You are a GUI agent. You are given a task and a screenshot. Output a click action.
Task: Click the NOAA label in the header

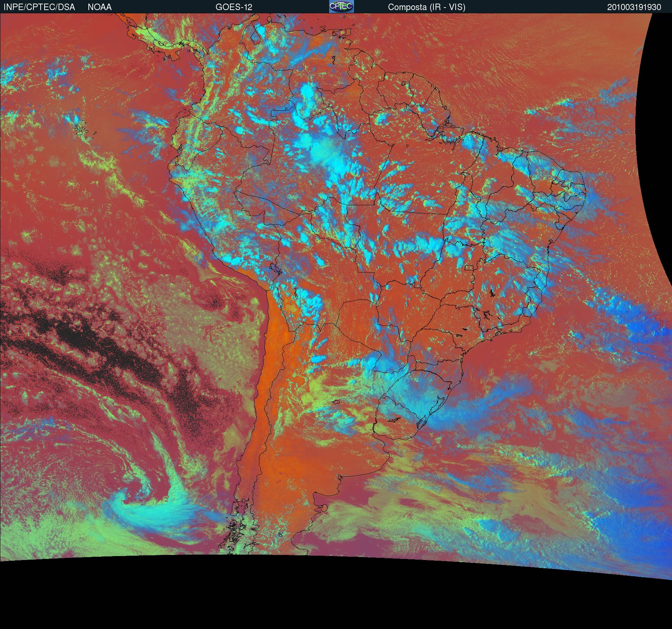click(100, 7)
